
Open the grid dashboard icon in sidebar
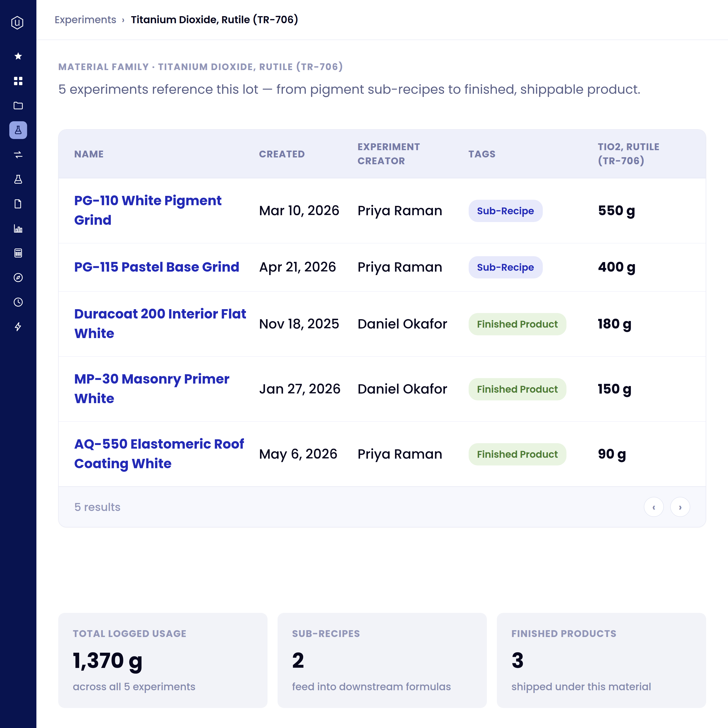click(18, 81)
